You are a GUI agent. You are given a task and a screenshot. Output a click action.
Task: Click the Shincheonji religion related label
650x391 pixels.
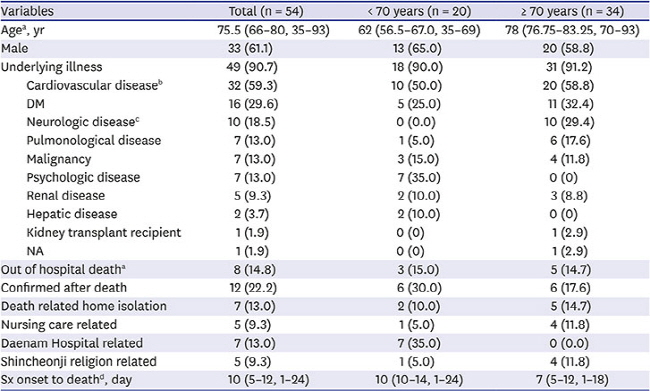[x=79, y=362]
